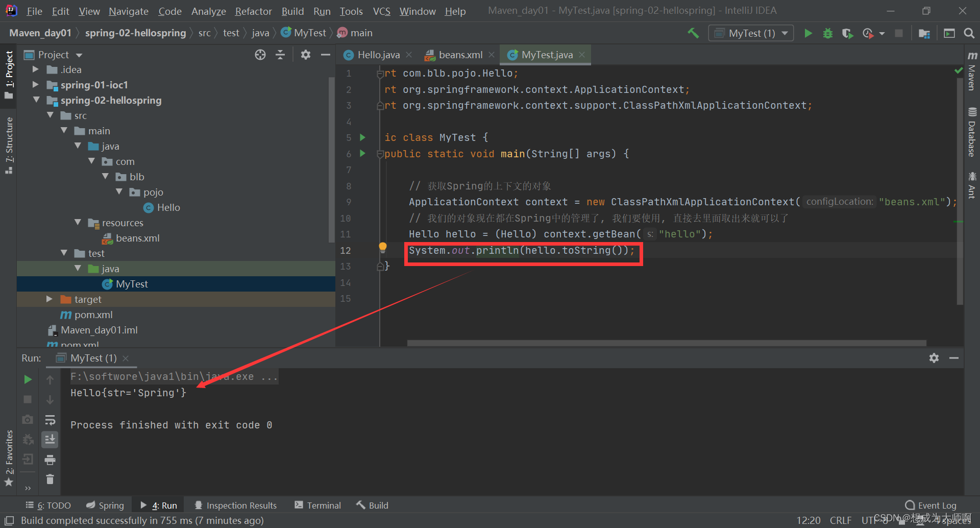
Task: Start debugging with the bug icon
Action: point(828,33)
